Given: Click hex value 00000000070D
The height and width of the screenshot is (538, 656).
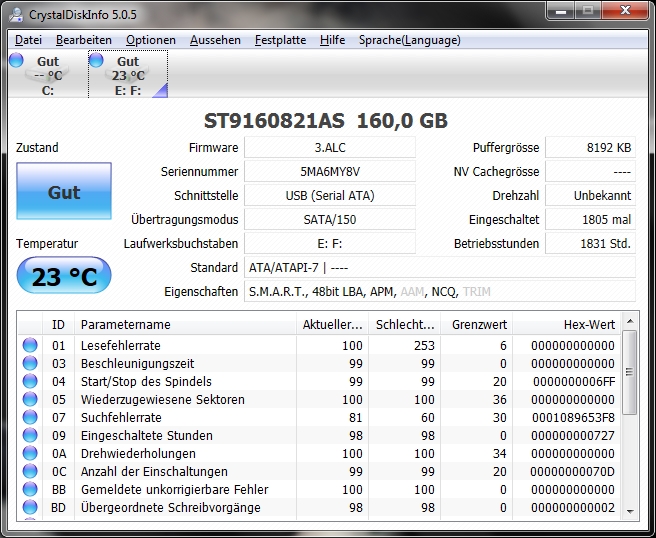Looking at the screenshot, I should click(x=572, y=471).
